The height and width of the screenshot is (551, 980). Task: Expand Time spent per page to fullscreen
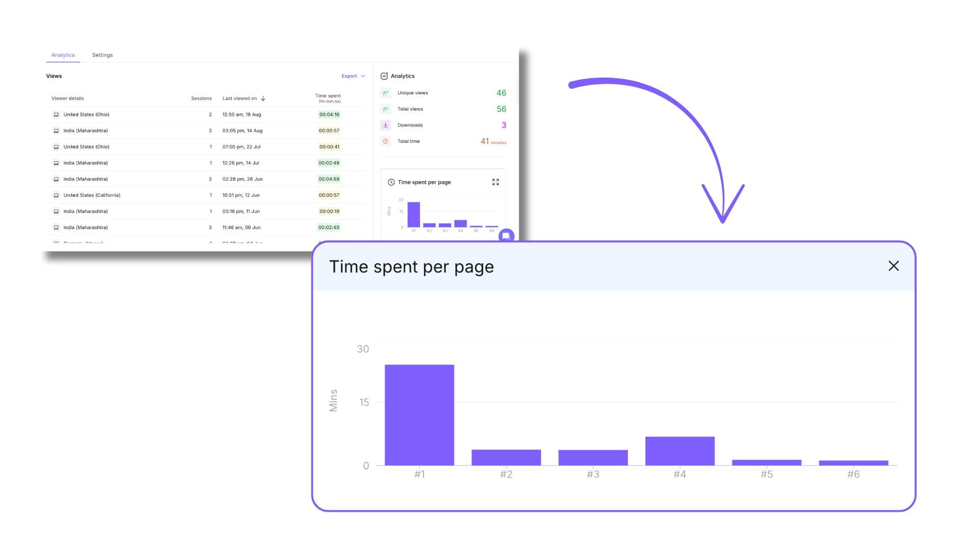point(495,182)
